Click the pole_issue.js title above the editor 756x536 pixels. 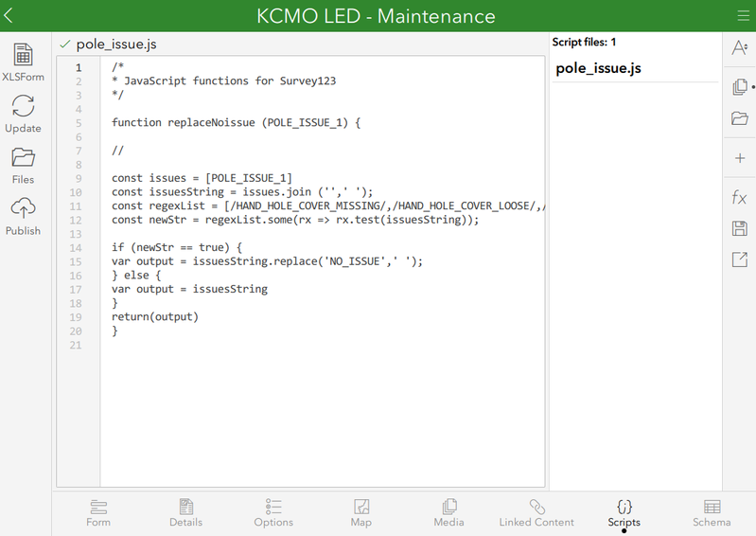[116, 45]
